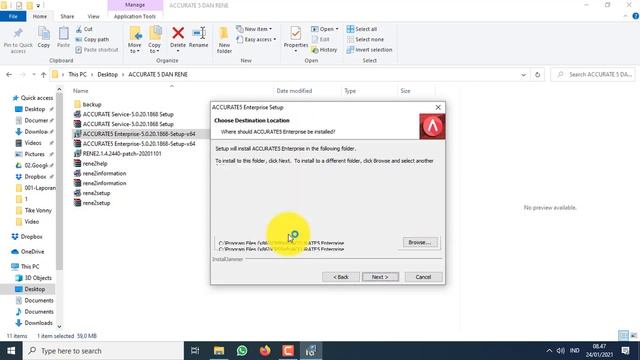The width and height of the screenshot is (640, 360).
Task: Open the Application Tools tab
Action: pyautogui.click(x=135, y=16)
